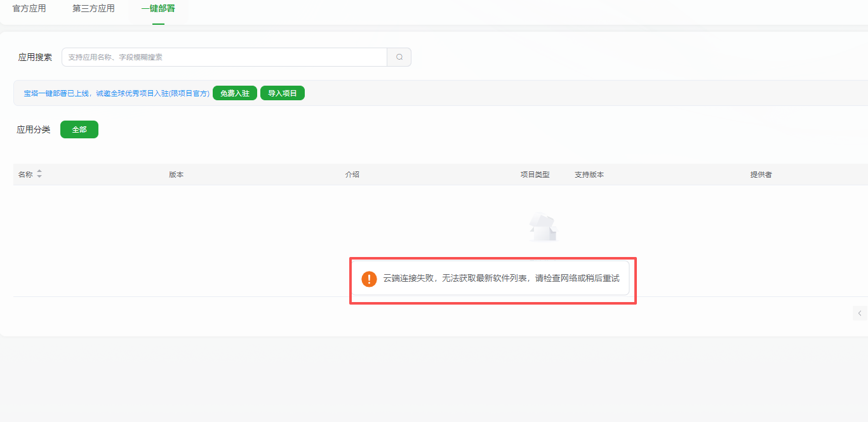Expand the right-edge chevron panel
This screenshot has height=422, width=868.
859,313
